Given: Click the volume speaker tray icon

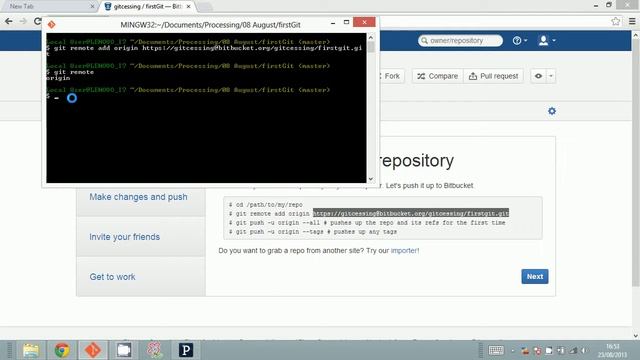Looking at the screenshot, I should [584, 351].
